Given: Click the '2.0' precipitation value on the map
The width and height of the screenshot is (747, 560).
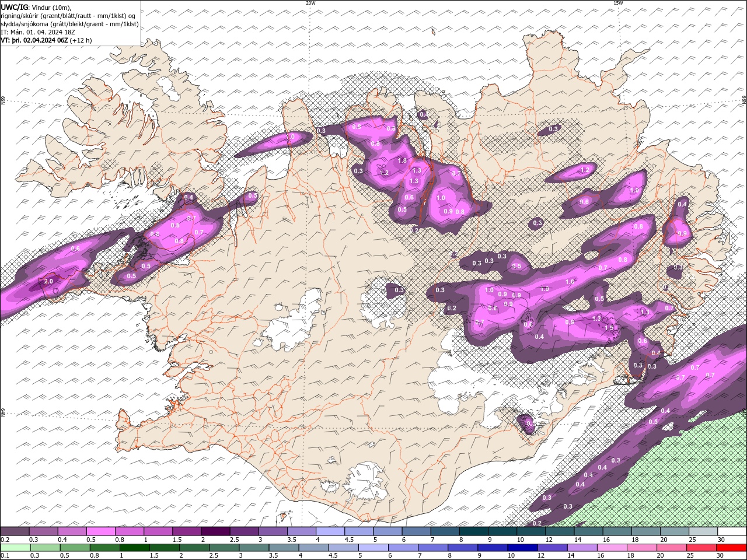Looking at the screenshot, I should click(49, 281).
